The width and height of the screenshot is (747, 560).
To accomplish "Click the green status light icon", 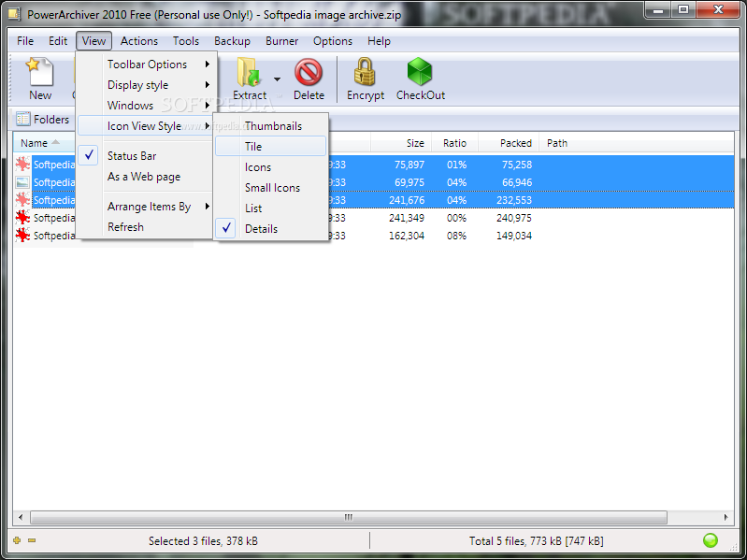I will 711,540.
